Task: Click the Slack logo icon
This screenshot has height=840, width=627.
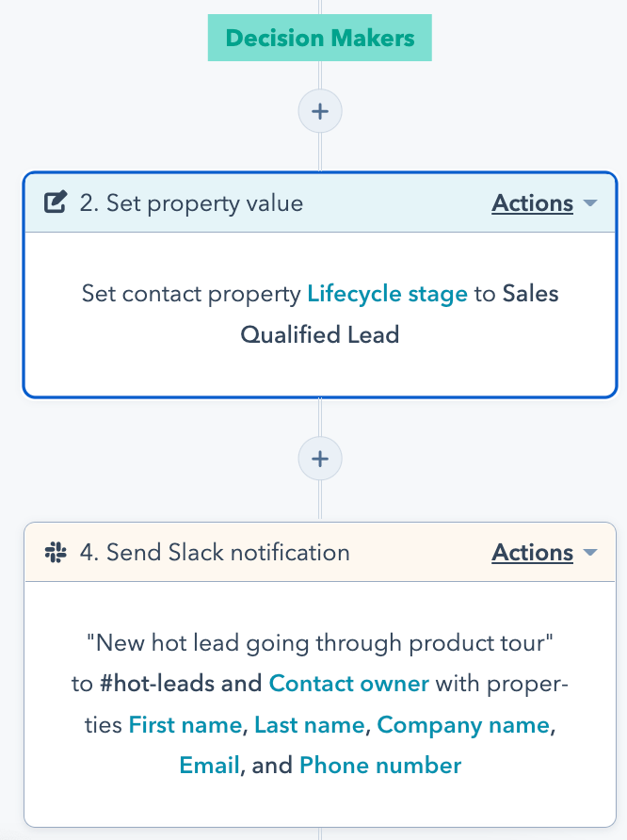Action: (x=56, y=553)
